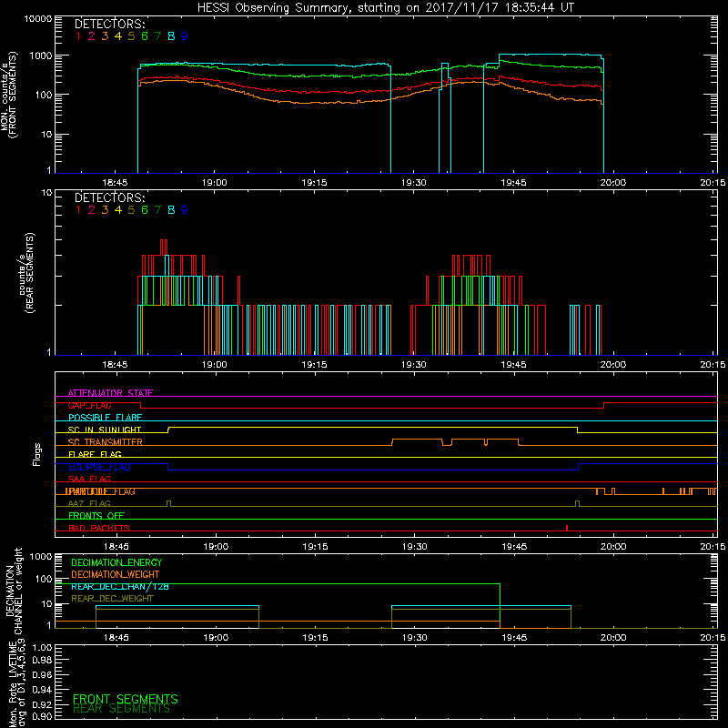Click the REAR_DEC_WEIGHT legend label
This screenshot has width=728, height=728.
pyautogui.click(x=112, y=599)
